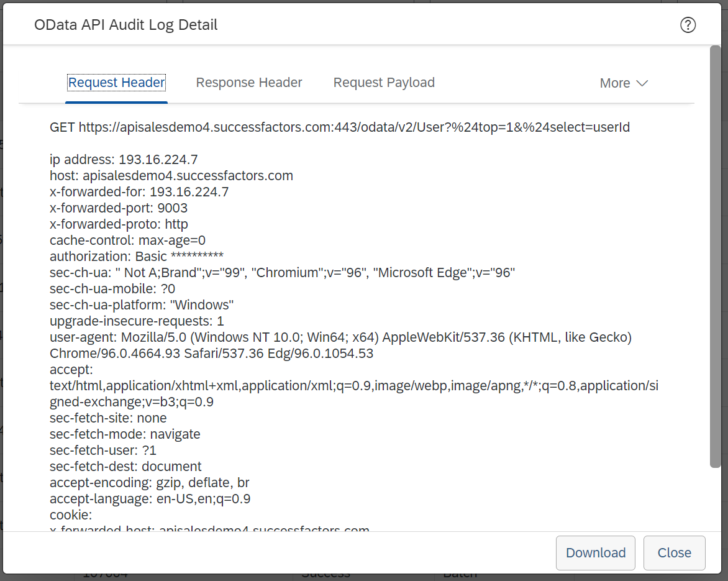Expand the More tabs dropdown
Screen dimensions: 728x581
(x=624, y=83)
